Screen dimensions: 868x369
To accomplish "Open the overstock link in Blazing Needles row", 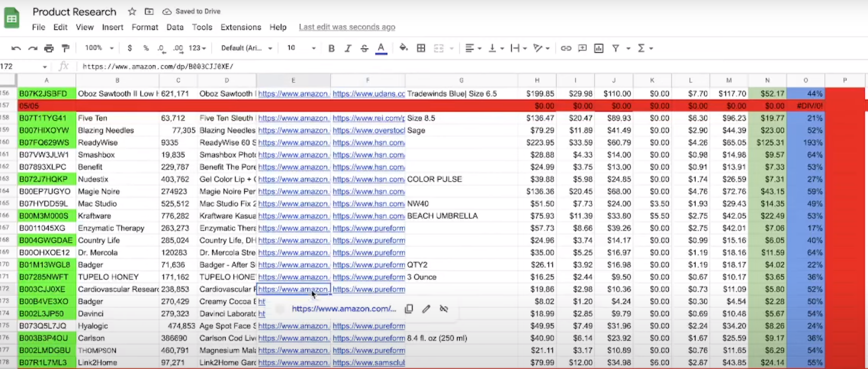I will click(x=369, y=130).
